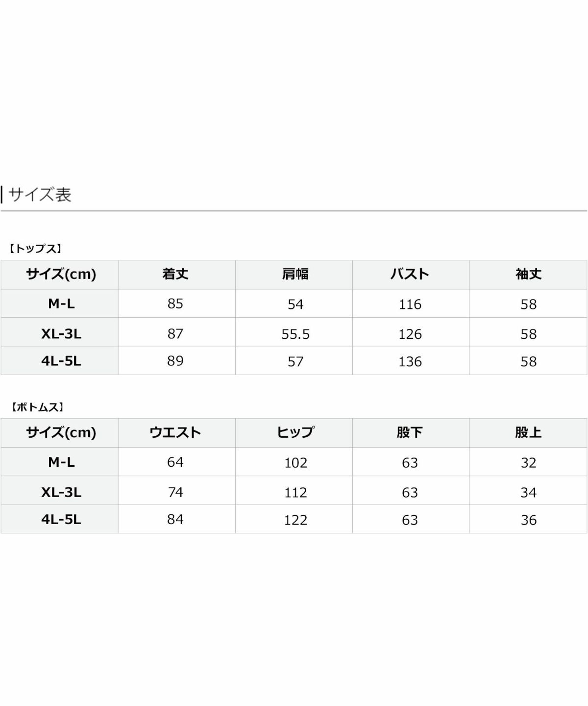Image resolution: width=588 pixels, height=706 pixels.
Task: Click the XL-3L row label in tops table
Action: pos(61,334)
